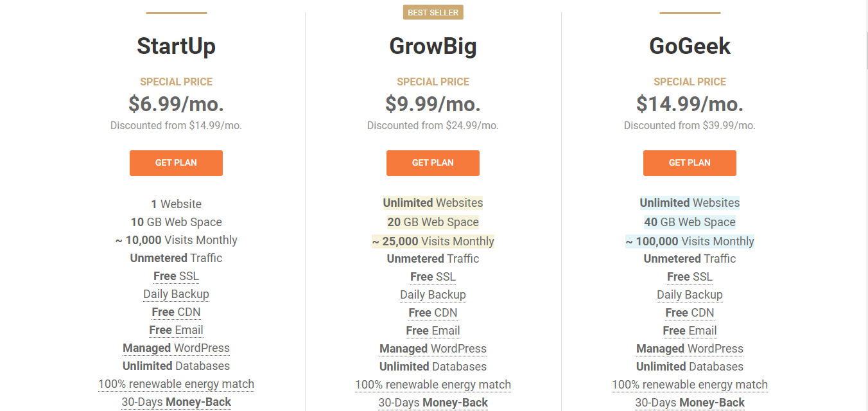Click GoGeek's Free CDN feature
This screenshot has height=411, width=868.
(x=690, y=313)
